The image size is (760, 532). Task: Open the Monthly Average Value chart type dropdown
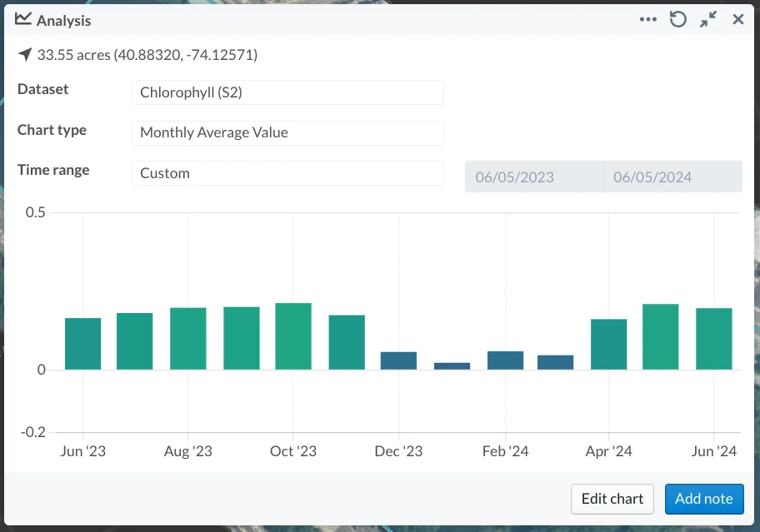click(287, 132)
